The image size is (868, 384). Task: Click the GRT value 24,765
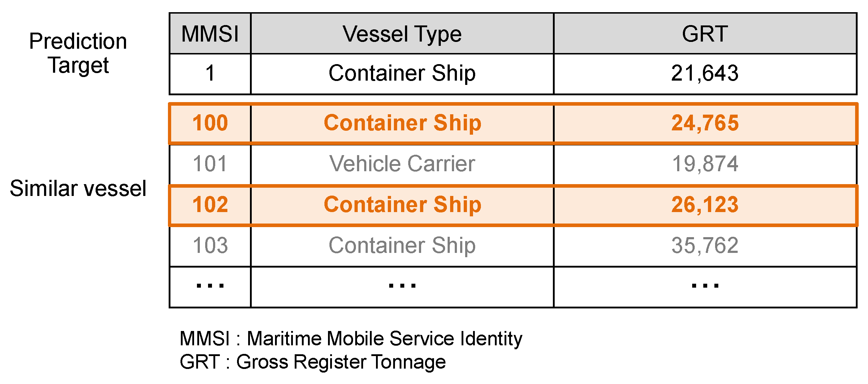(705, 123)
